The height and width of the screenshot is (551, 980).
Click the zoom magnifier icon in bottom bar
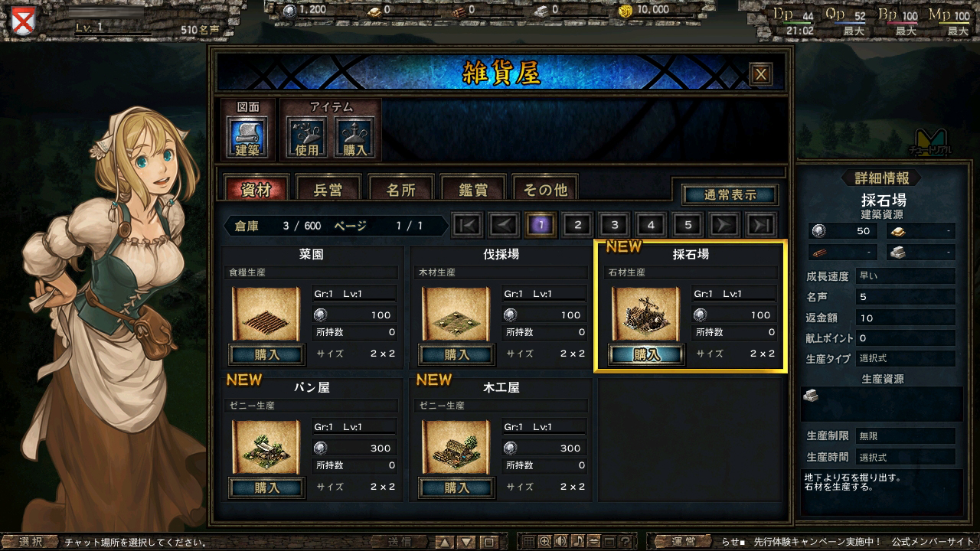545,542
